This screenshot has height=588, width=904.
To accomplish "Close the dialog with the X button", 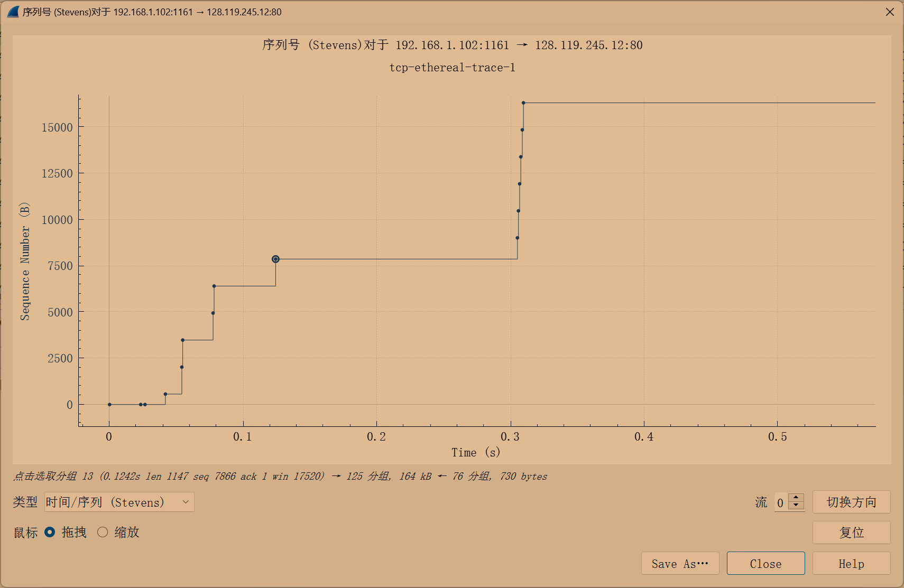I will (890, 12).
